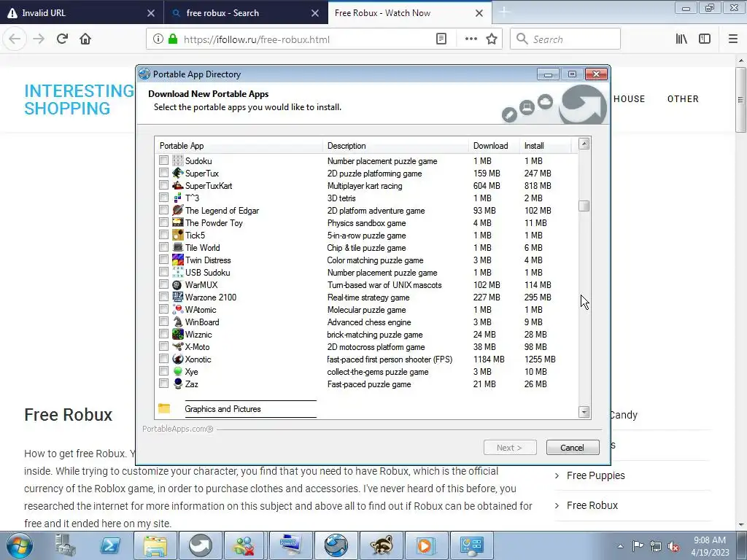
Task: Open Free Robux sidebar link
Action: click(592, 505)
